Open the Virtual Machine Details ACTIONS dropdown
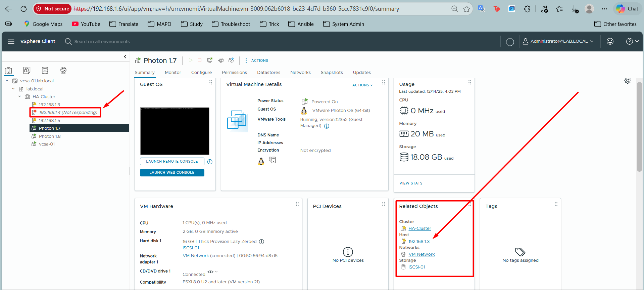This screenshot has height=290, width=644. [362, 85]
